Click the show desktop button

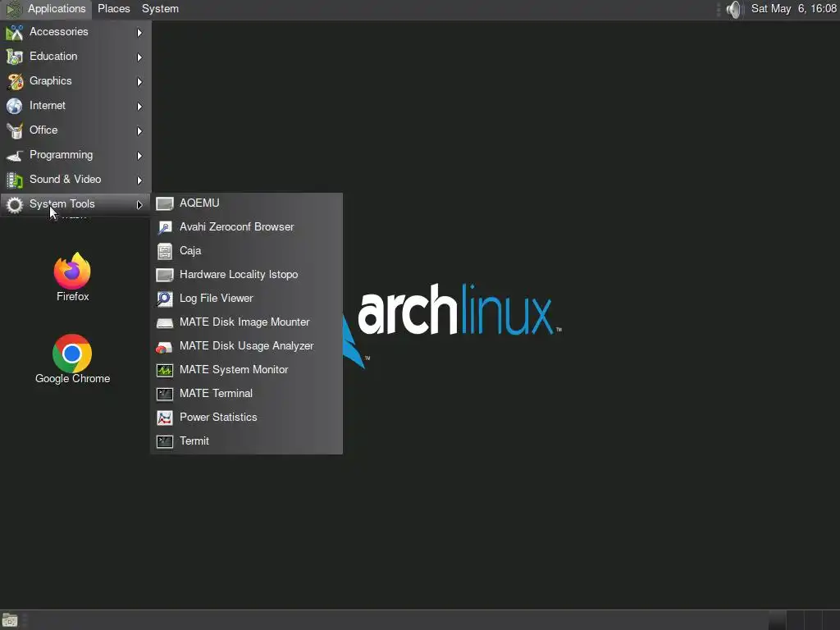pyautogui.click(x=10, y=620)
